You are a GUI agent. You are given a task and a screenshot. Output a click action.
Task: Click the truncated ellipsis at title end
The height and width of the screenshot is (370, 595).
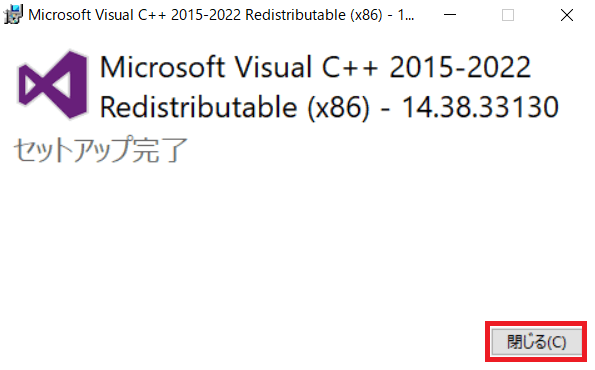409,15
